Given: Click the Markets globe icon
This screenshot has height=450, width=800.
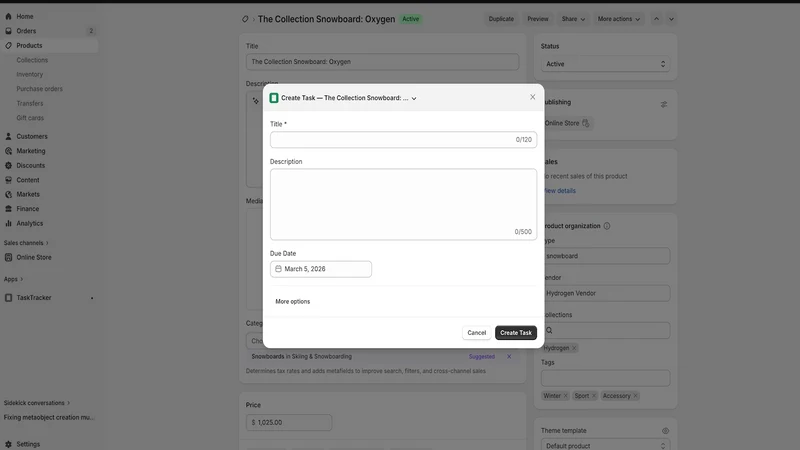Looking at the screenshot, I should [x=8, y=194].
